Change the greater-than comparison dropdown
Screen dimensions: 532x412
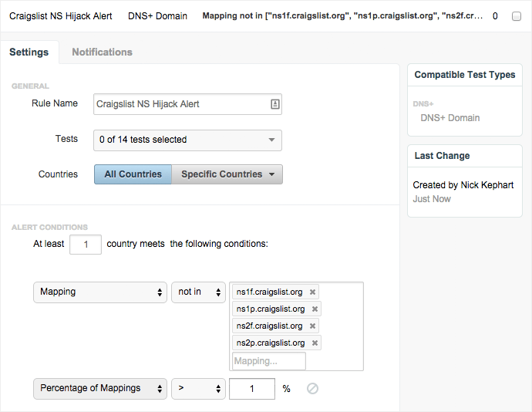pos(198,389)
